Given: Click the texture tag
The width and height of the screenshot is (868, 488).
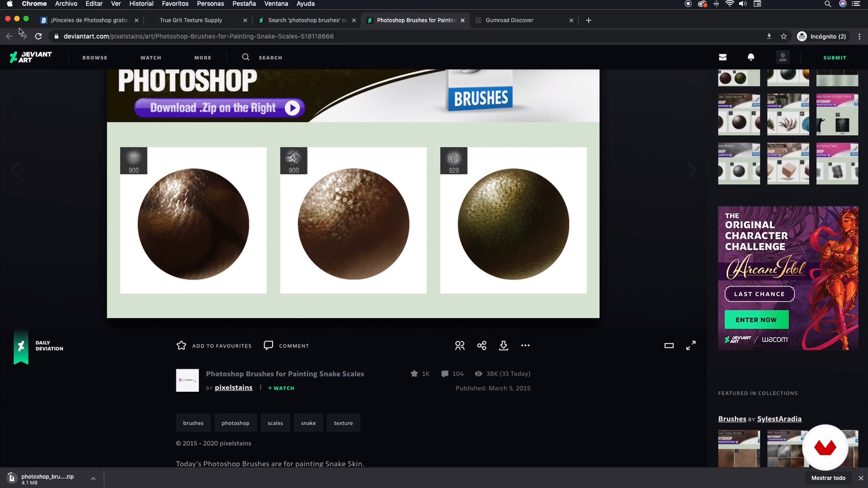Looking at the screenshot, I should [343, 423].
